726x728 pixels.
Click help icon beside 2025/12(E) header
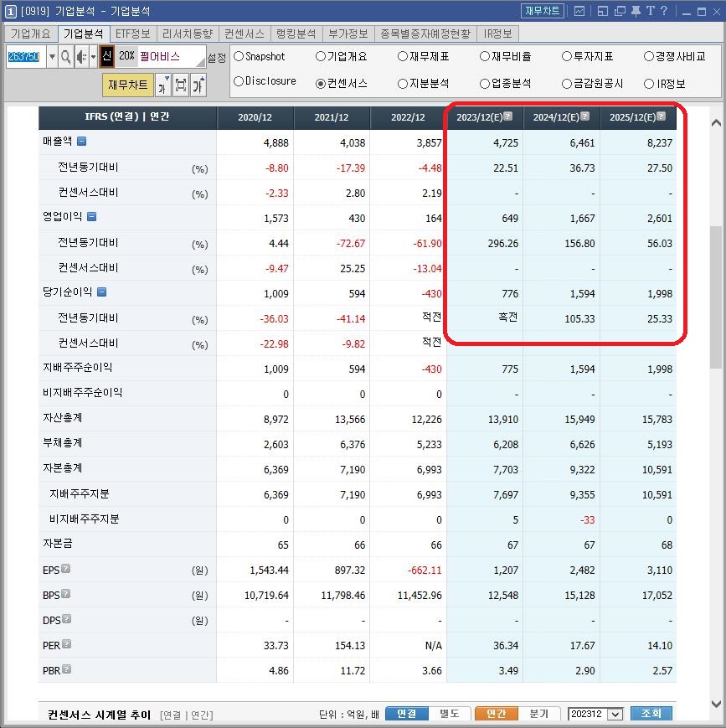pyautogui.click(x=662, y=116)
